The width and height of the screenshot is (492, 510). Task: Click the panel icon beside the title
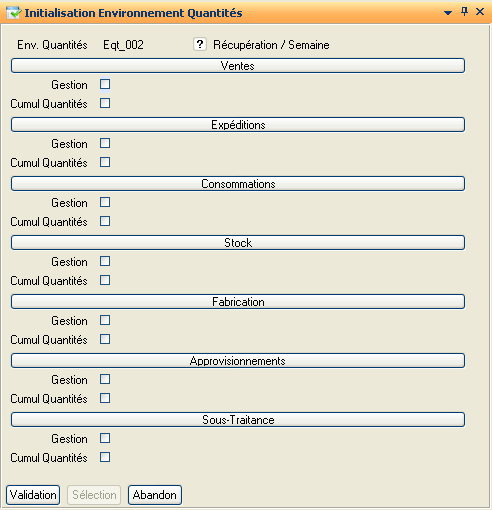14,13
